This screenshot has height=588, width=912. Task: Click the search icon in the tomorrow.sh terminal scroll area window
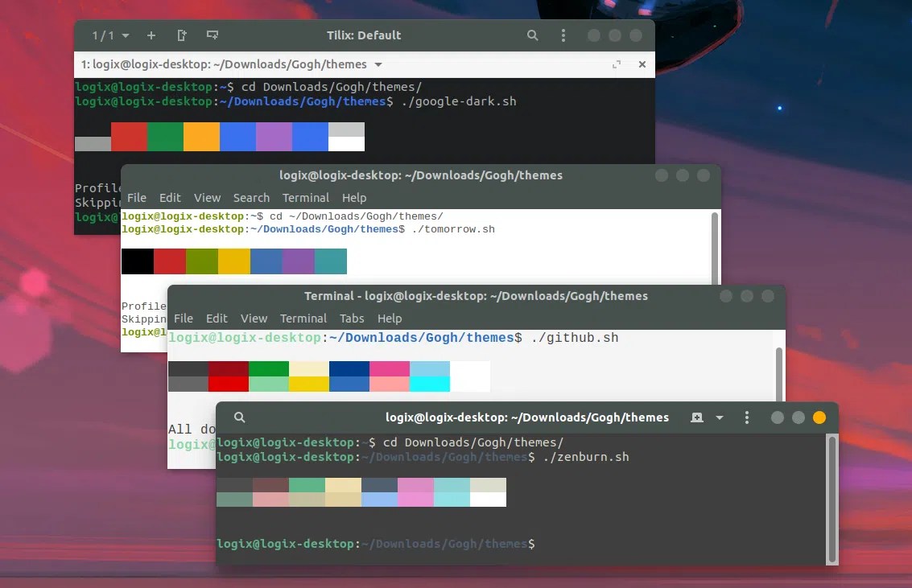251,198
